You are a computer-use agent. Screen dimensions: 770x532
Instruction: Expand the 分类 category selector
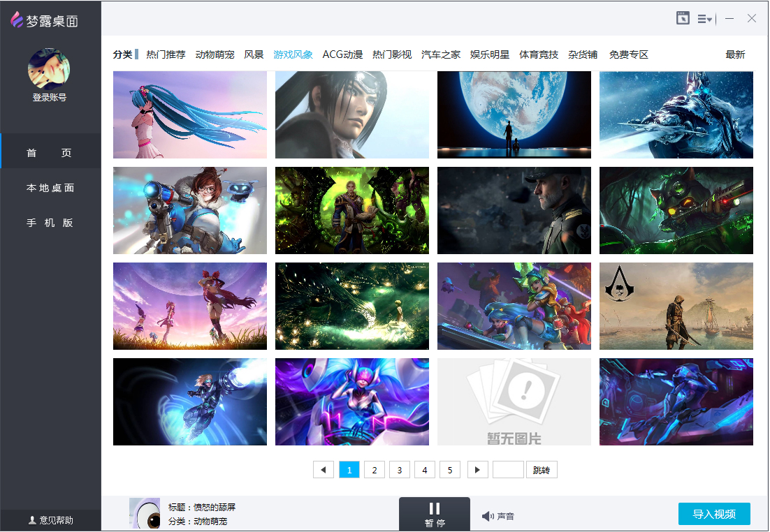pos(124,54)
